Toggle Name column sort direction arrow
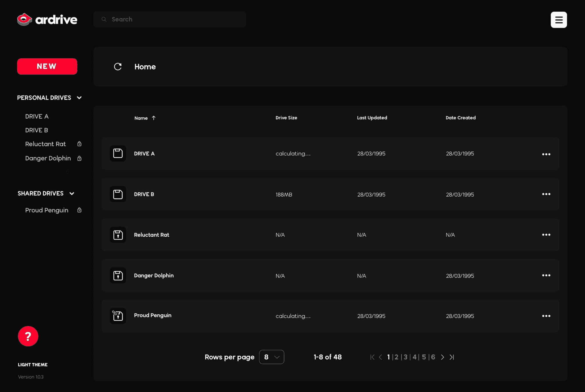 154,118
